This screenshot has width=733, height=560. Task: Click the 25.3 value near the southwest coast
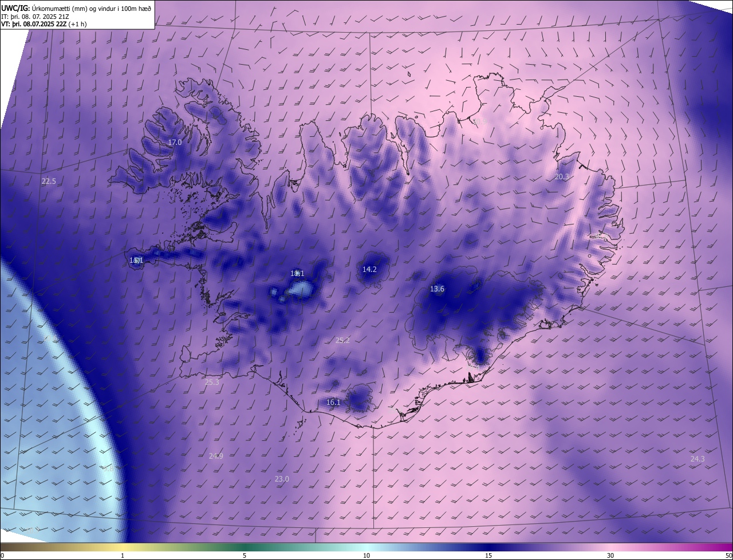[x=212, y=382]
